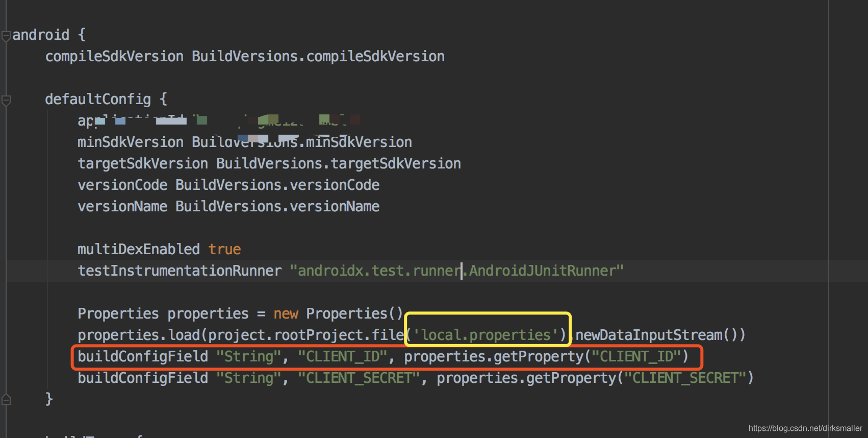Screen dimensions: 868x438
Task: Click the compileSdkVersion line text
Action: point(245,56)
